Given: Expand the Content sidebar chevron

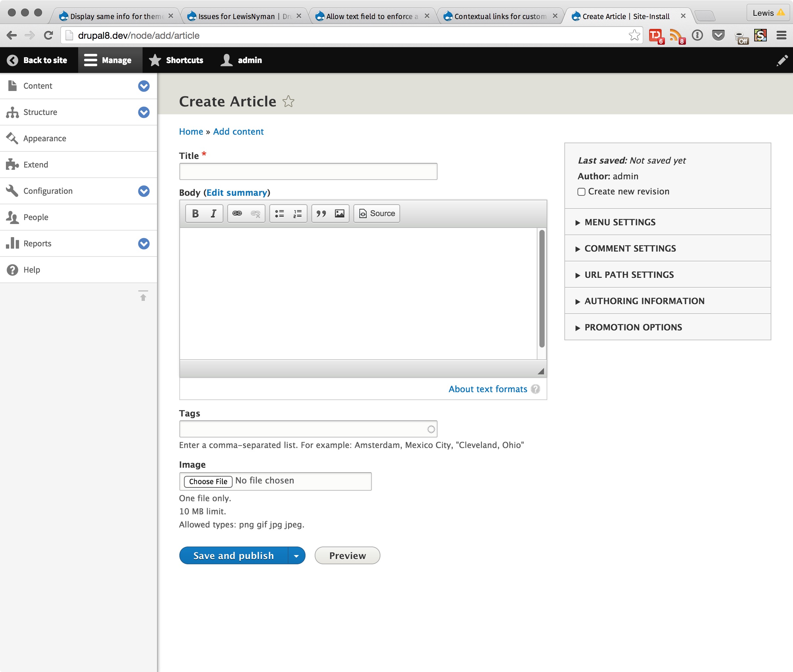Looking at the screenshot, I should pos(144,86).
